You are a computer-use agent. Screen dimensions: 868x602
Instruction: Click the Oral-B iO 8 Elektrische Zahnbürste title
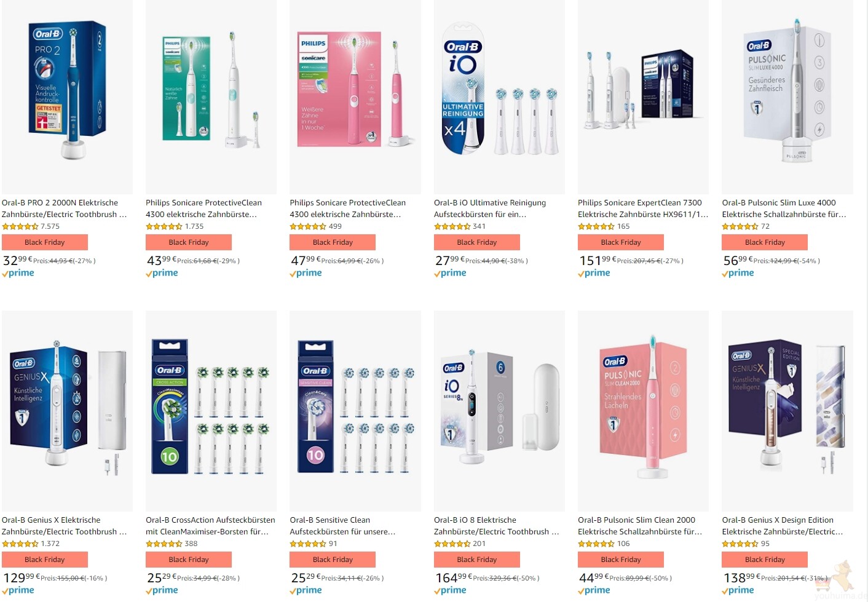[497, 526]
